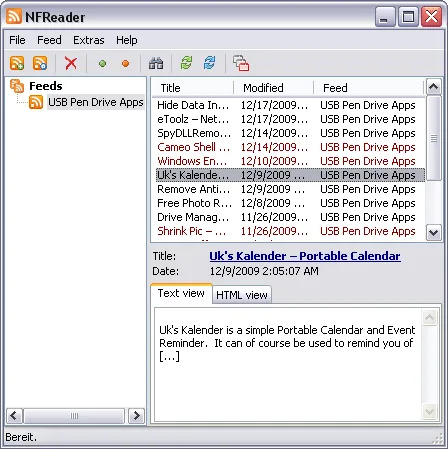Select the 'Windows En...' article row
Viewport: 448px width, 449px height.
tap(291, 161)
